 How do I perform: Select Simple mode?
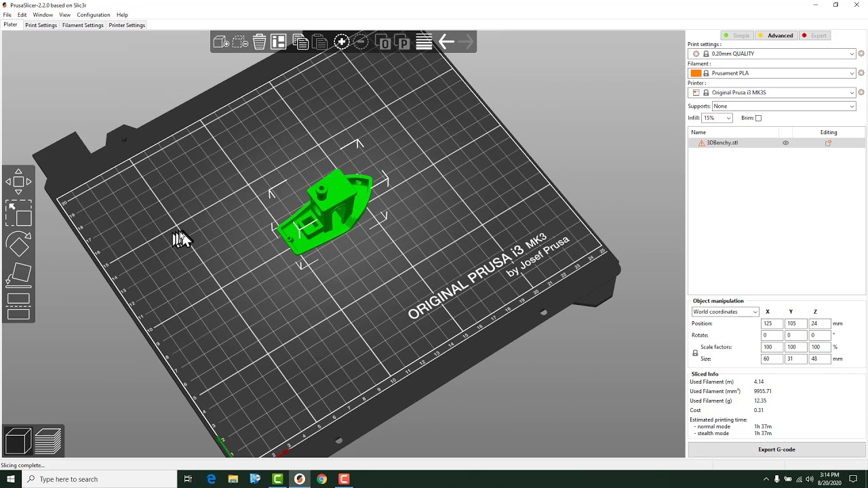pyautogui.click(x=736, y=35)
